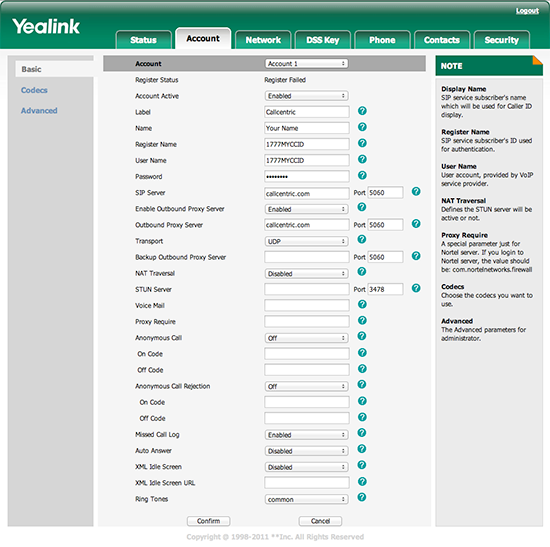
Task: Show help for SIP Server port
Action: coord(416,191)
